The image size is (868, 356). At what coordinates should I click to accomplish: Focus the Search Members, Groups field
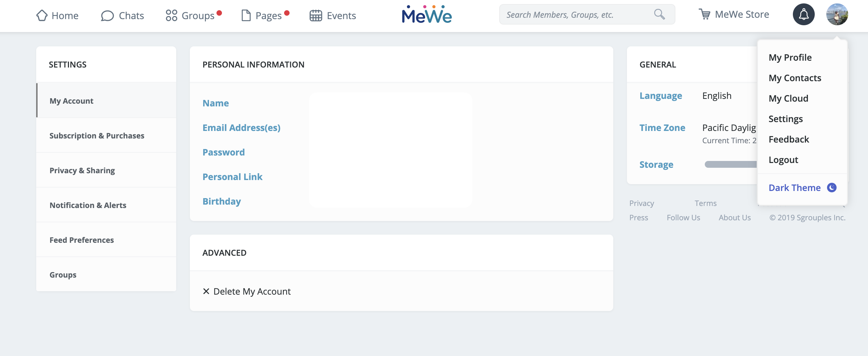(587, 14)
